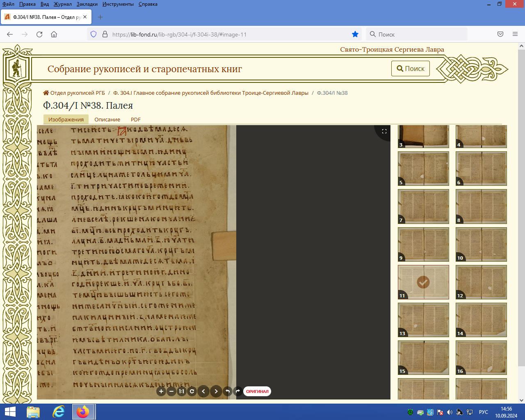525x420 pixels.
Task: Rotate image counterclockwise
Action: coord(228,391)
